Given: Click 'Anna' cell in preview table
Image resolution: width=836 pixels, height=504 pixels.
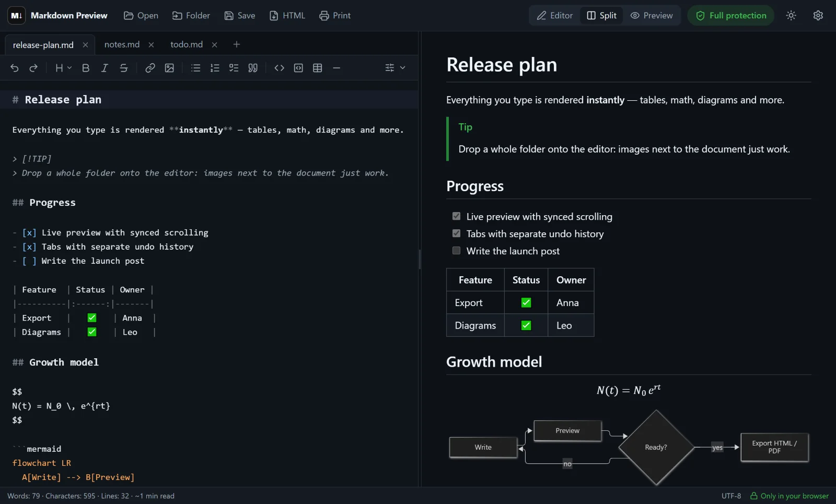Looking at the screenshot, I should [571, 303].
